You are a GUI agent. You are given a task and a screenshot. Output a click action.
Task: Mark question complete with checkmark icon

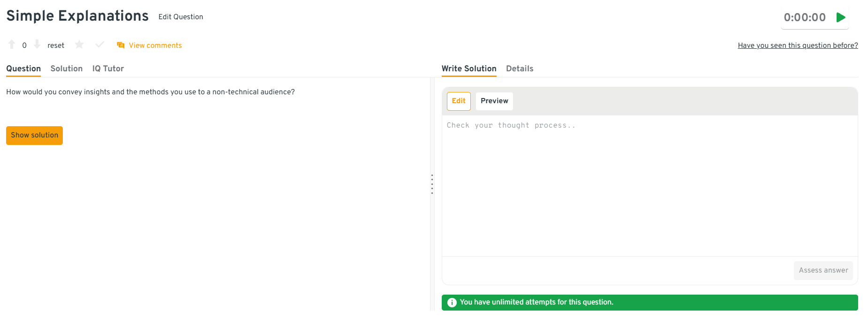[x=99, y=45]
